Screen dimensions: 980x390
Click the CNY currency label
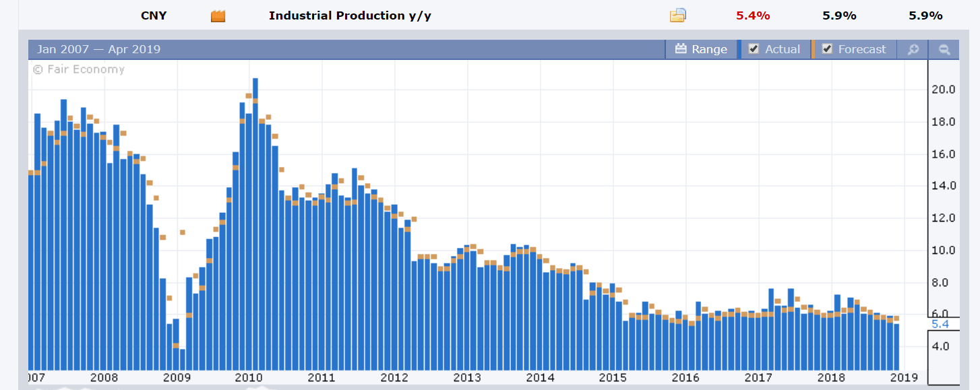(x=154, y=16)
